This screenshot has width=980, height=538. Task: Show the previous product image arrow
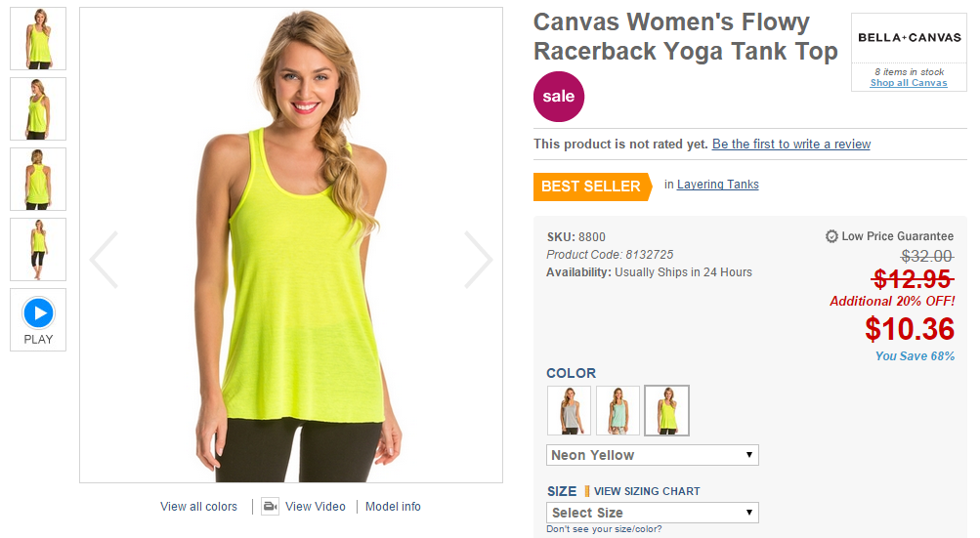(x=104, y=260)
